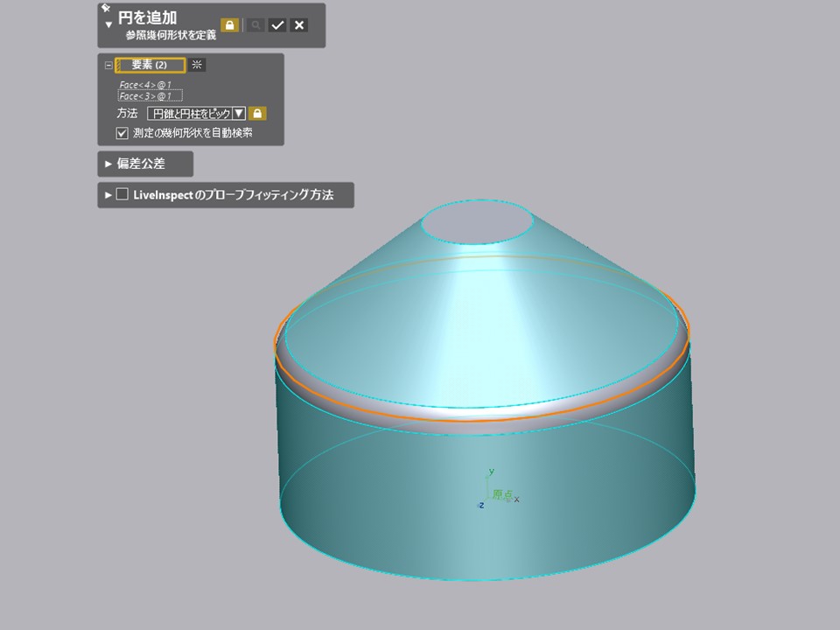
Task: Toggle the lock icon beside the 方法 dropdown
Action: (257, 114)
